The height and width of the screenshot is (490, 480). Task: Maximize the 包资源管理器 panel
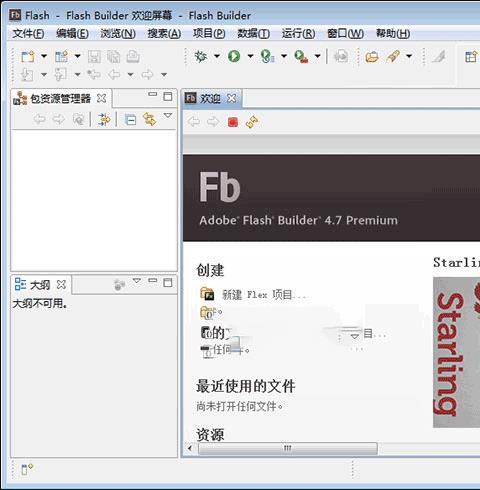pyautogui.click(x=168, y=96)
